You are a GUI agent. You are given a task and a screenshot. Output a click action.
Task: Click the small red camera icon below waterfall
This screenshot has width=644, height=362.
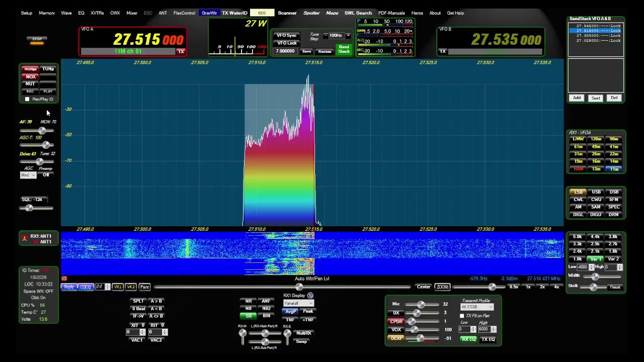click(64, 278)
